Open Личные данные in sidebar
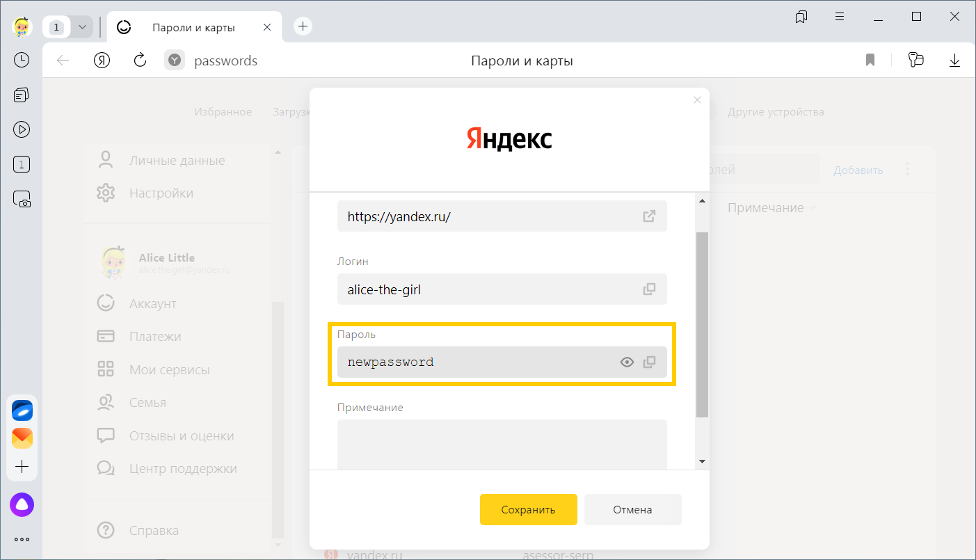976x560 pixels. [x=177, y=161]
